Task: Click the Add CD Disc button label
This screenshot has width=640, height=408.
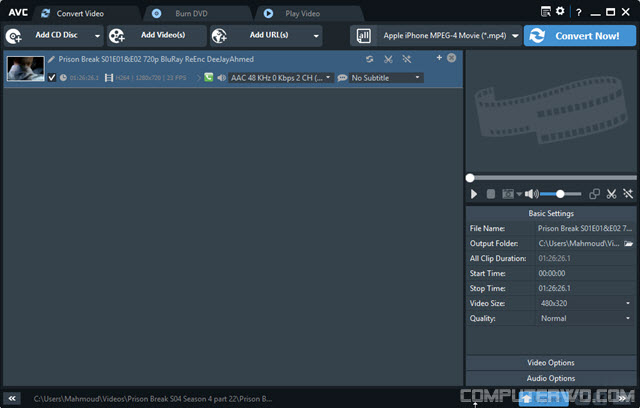Action: click(x=56, y=35)
